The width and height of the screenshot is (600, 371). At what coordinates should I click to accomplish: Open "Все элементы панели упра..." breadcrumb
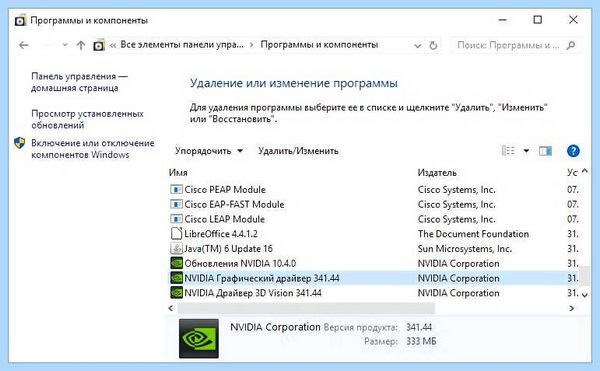[182, 45]
